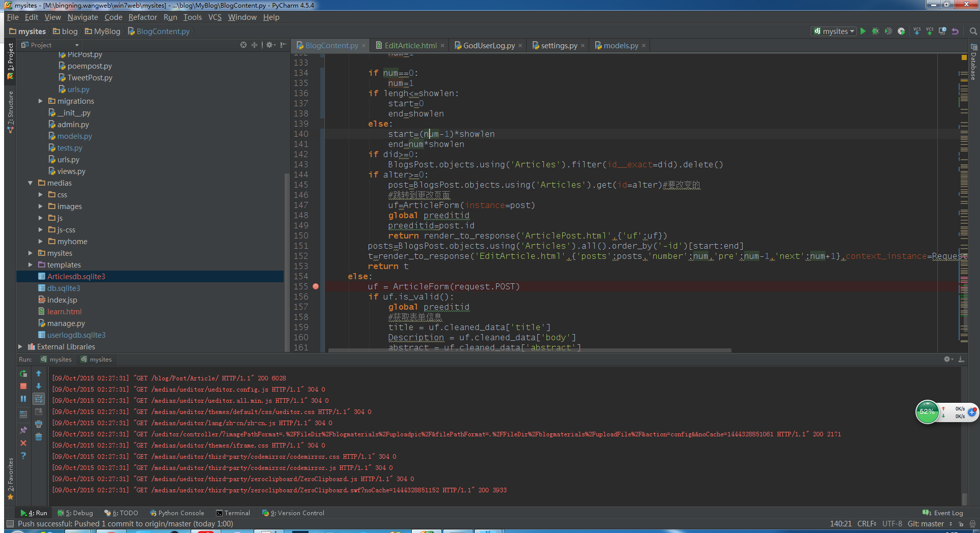Restore layout icon in Run panel
Image resolution: width=980 pixels, height=533 pixels.
[23, 414]
